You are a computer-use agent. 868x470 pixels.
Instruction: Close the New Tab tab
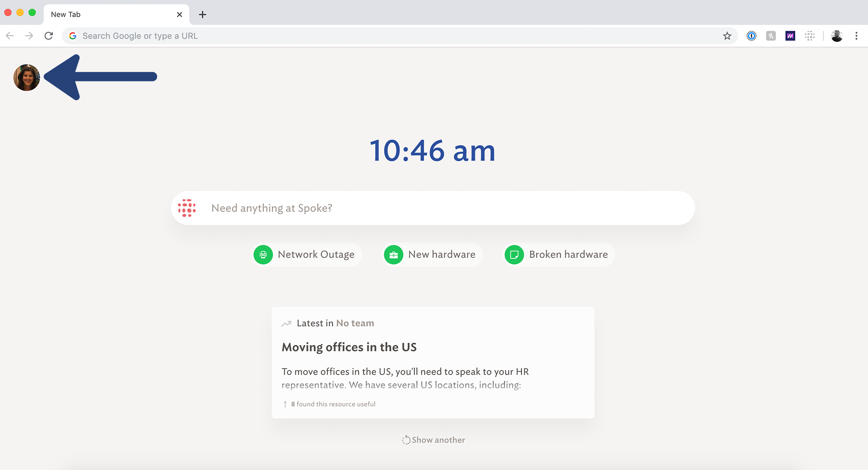coord(179,14)
